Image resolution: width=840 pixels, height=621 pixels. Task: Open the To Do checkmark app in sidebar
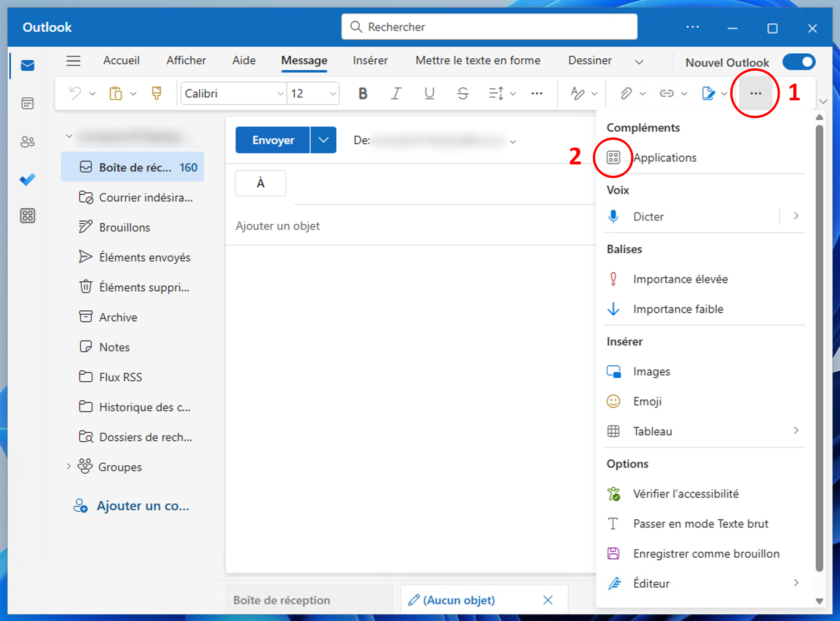(x=27, y=180)
